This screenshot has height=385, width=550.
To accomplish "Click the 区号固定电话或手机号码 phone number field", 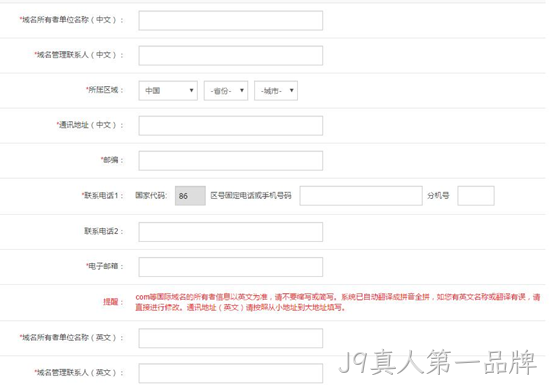I will point(361,196).
